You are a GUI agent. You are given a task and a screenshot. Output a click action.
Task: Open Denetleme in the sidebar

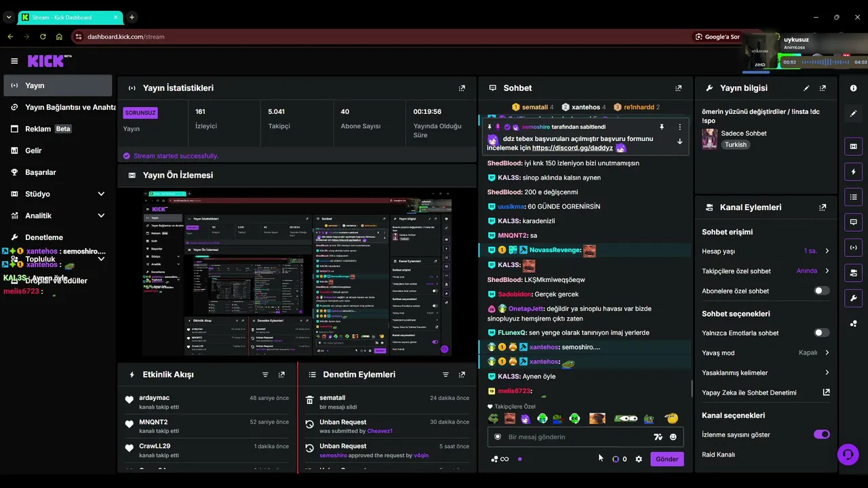(x=58, y=237)
